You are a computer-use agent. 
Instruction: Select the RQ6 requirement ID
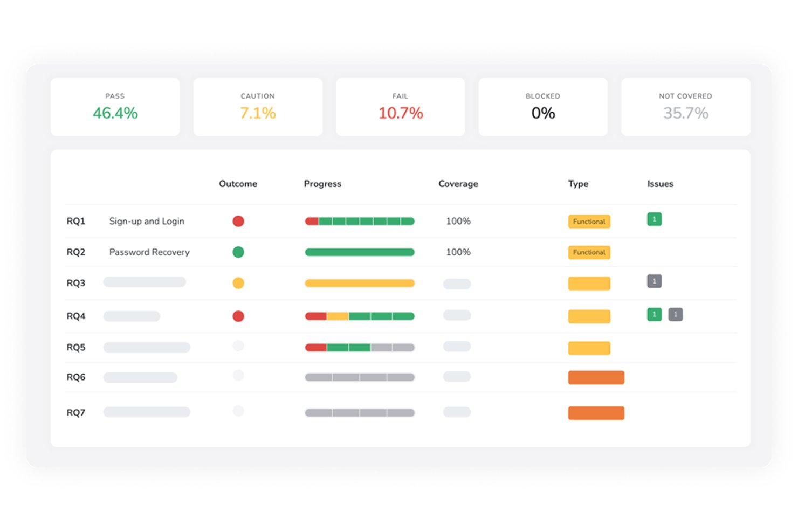point(76,377)
